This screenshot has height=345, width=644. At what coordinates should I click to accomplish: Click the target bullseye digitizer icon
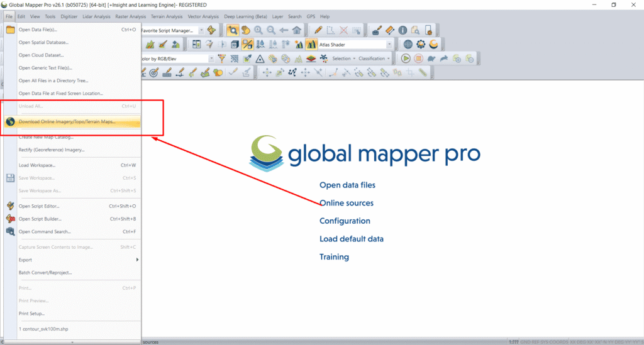tap(154, 73)
